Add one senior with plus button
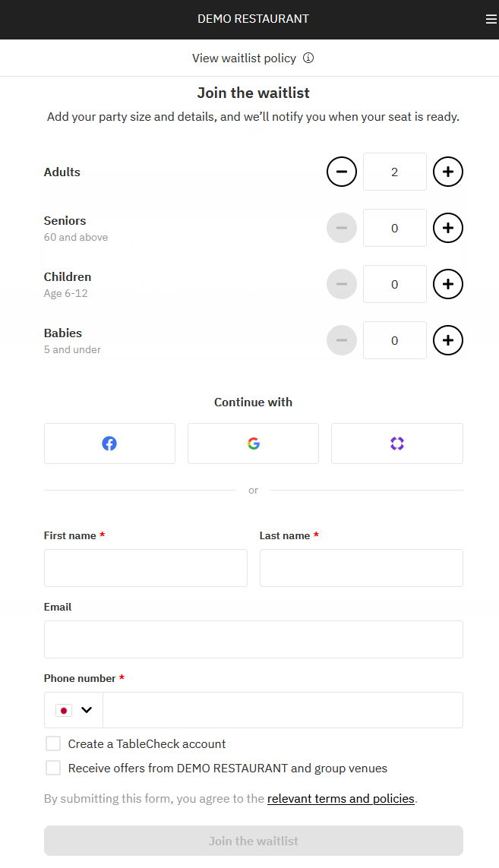This screenshot has height=868, width=499. 448,228
